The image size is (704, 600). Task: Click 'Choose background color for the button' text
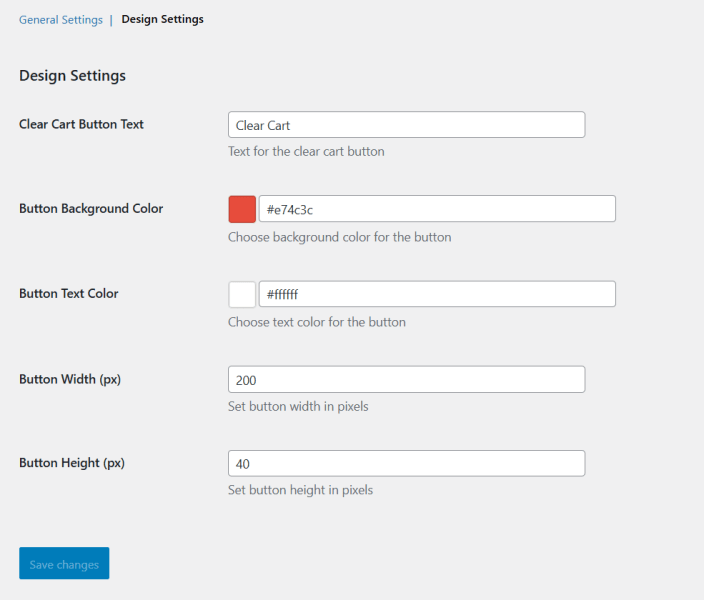coord(340,237)
